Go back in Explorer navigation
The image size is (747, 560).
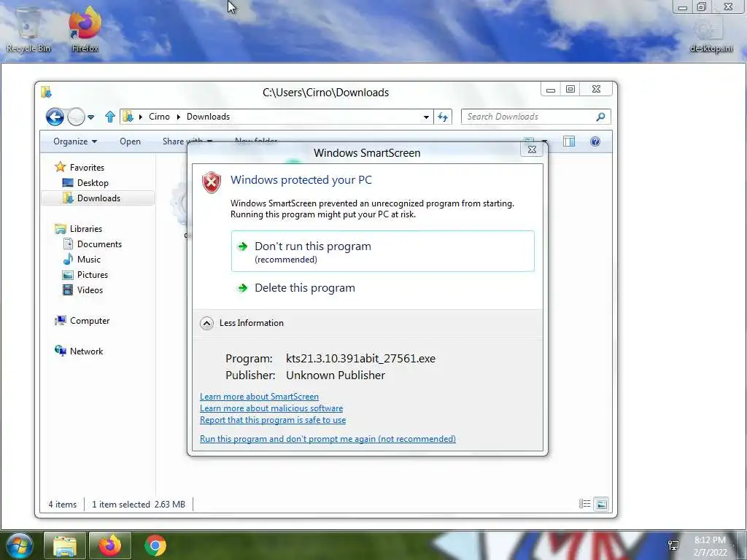[x=55, y=117]
